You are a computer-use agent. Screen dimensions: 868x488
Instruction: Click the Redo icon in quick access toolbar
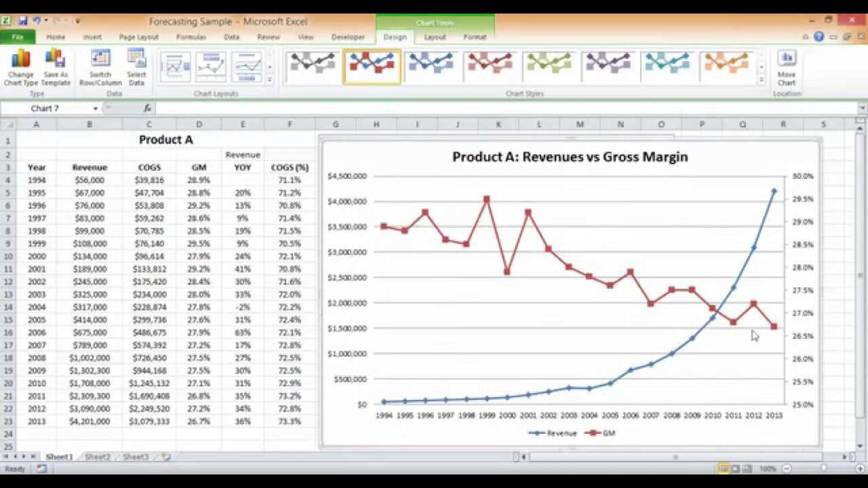(x=57, y=20)
